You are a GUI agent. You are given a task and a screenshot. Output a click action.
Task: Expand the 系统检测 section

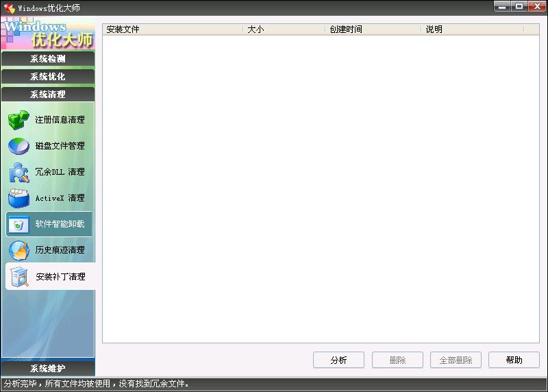[48, 59]
